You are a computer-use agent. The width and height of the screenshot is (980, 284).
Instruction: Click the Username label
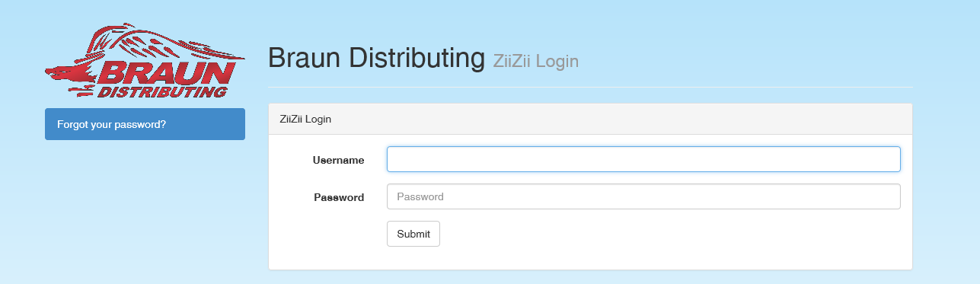338,160
